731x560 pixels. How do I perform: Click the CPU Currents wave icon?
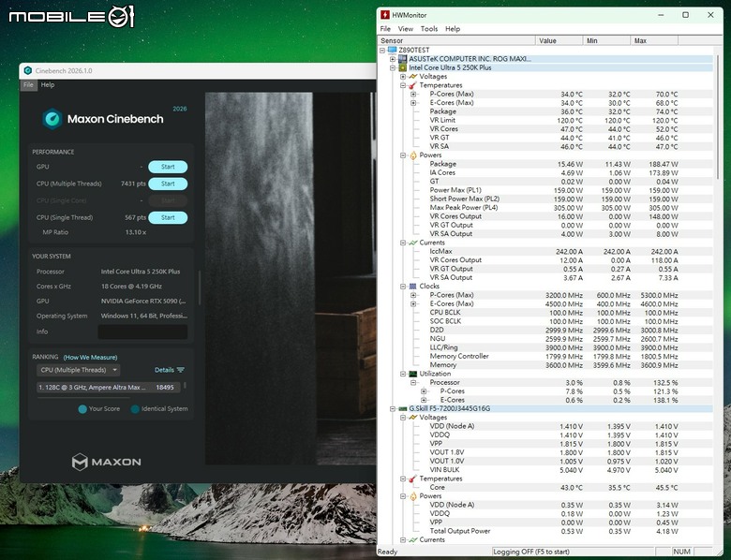(x=412, y=243)
